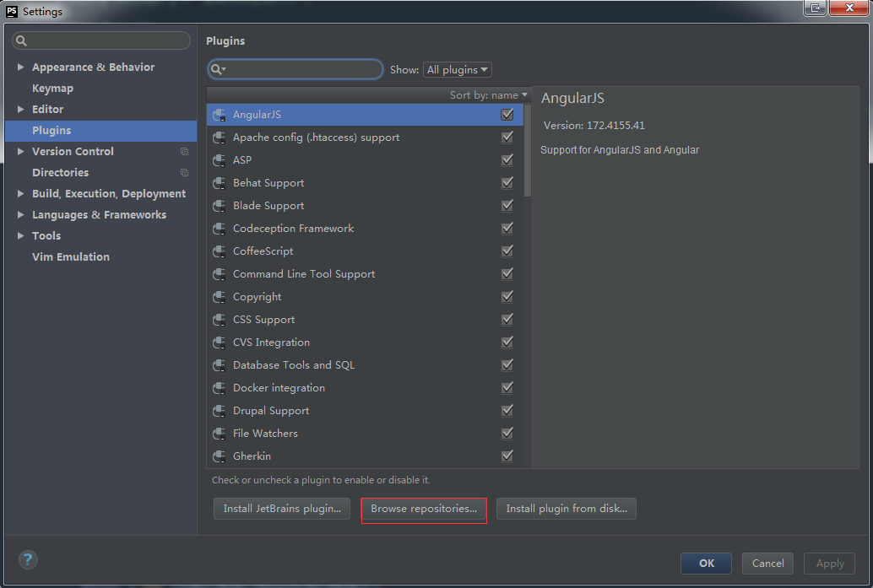The image size is (873, 588).
Task: Disable Behat Support checkbox
Action: click(507, 183)
